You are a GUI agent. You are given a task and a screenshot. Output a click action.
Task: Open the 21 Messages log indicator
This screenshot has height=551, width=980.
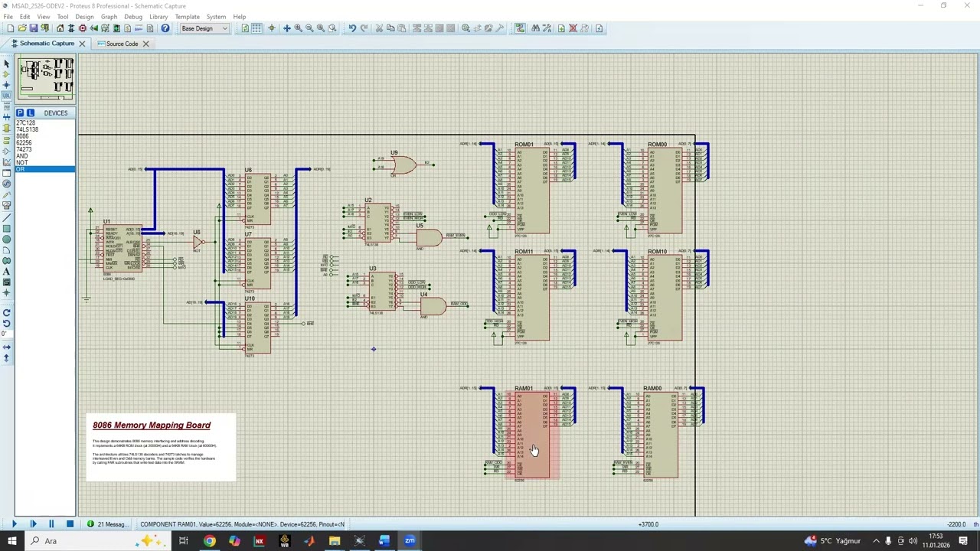(x=106, y=524)
